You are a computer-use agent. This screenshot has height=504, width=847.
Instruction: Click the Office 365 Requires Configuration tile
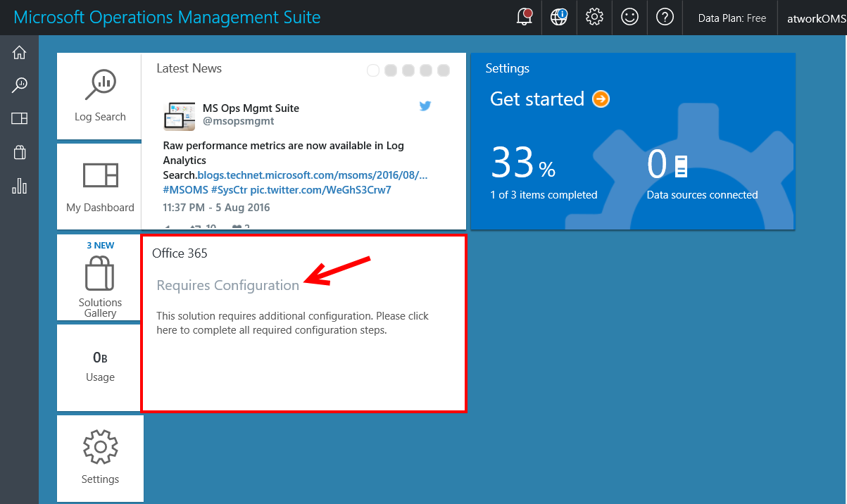pos(303,323)
